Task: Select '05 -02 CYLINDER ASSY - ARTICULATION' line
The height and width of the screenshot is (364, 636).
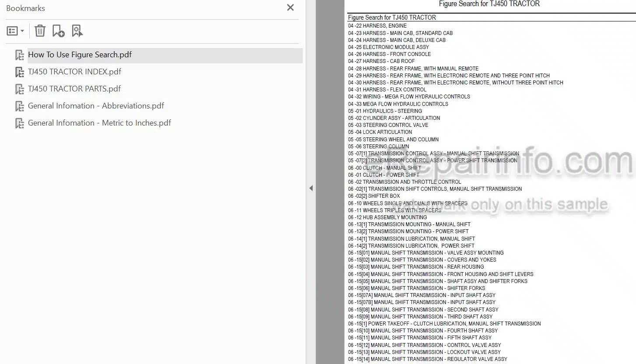Action: click(394, 118)
